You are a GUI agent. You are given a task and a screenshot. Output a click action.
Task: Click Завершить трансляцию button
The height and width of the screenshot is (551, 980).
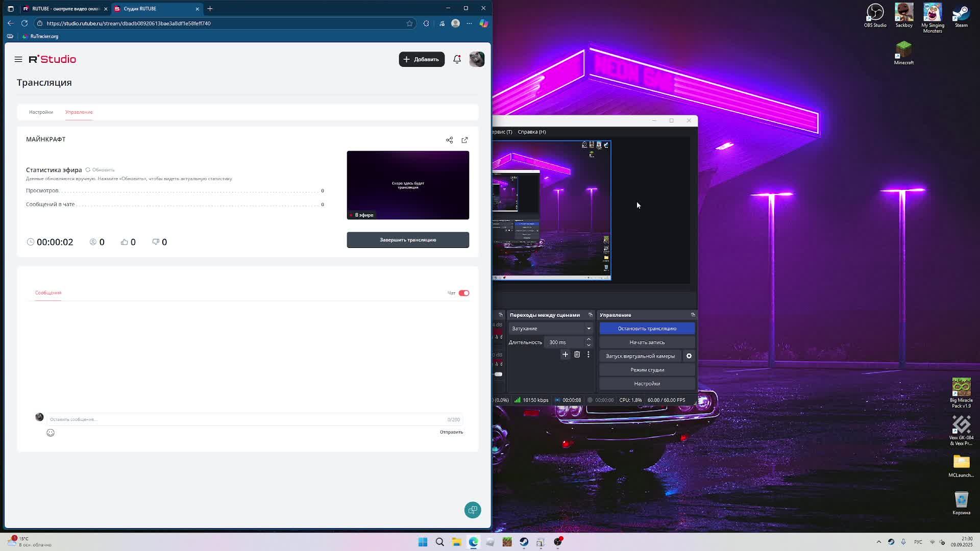click(407, 240)
